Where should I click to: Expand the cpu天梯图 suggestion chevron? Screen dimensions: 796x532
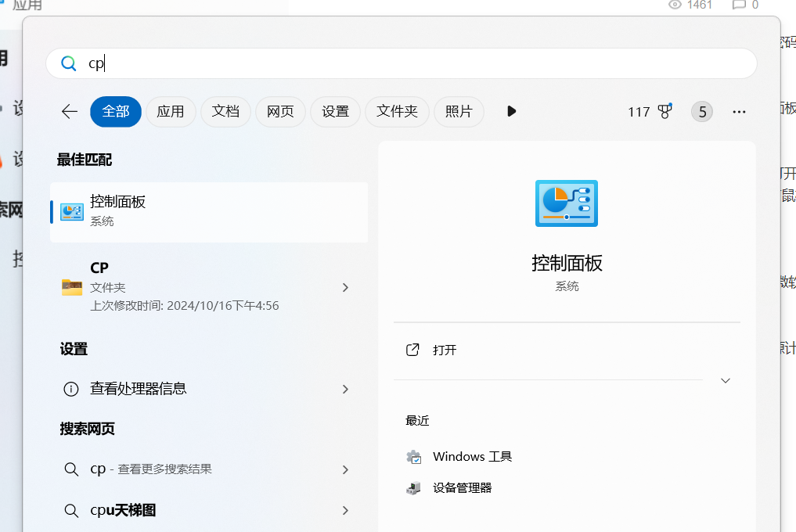[345, 511]
